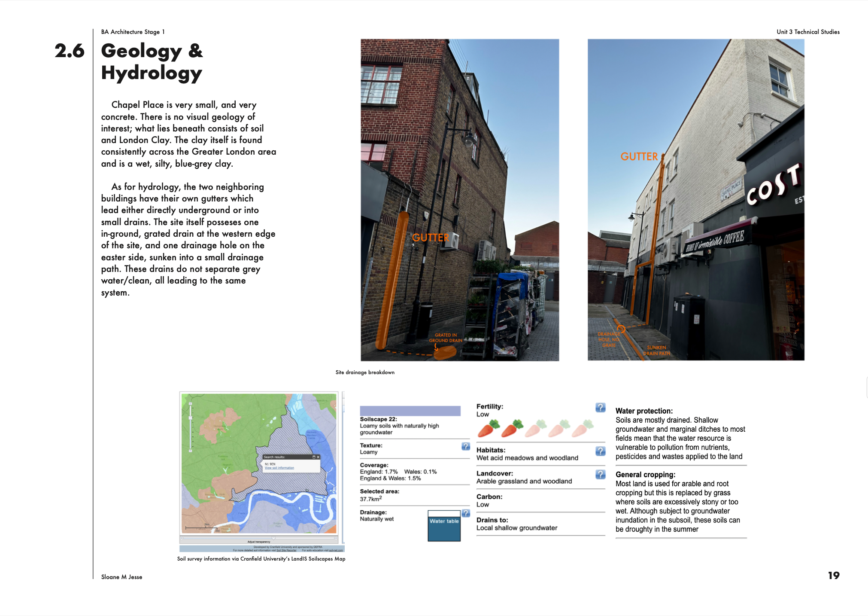This screenshot has height=616, width=868.
Task: Click the 'Coverage:' label
Action: coord(374,465)
